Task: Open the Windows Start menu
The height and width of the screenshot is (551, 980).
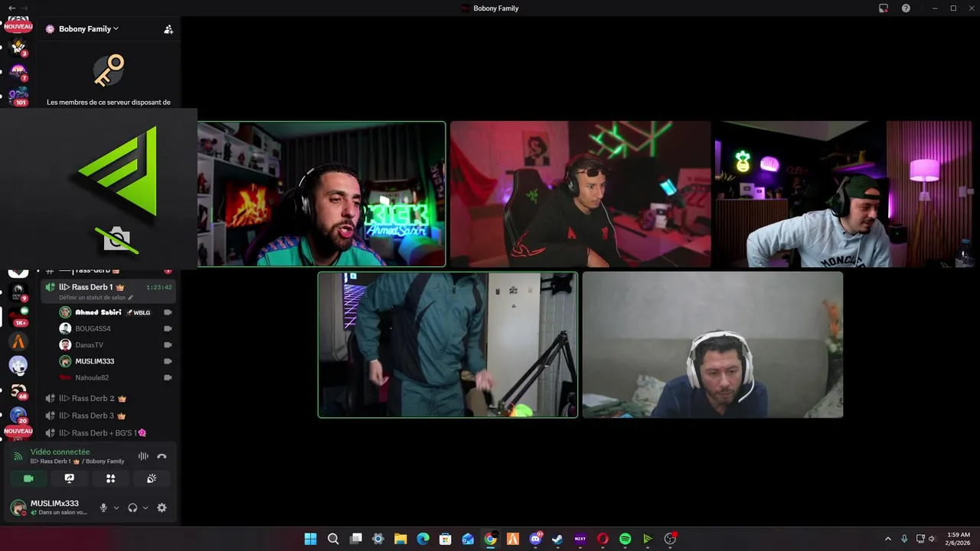Action: pos(310,539)
